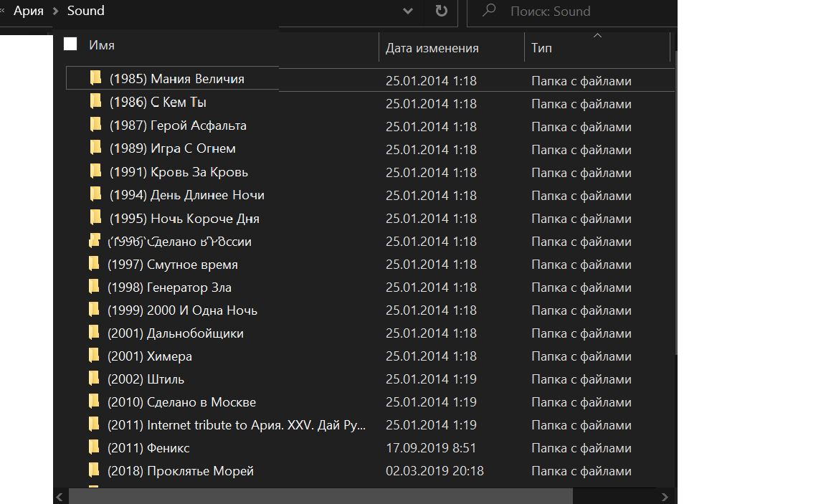
Task: Click the refresh icon in address bar
Action: pyautogui.click(x=442, y=11)
